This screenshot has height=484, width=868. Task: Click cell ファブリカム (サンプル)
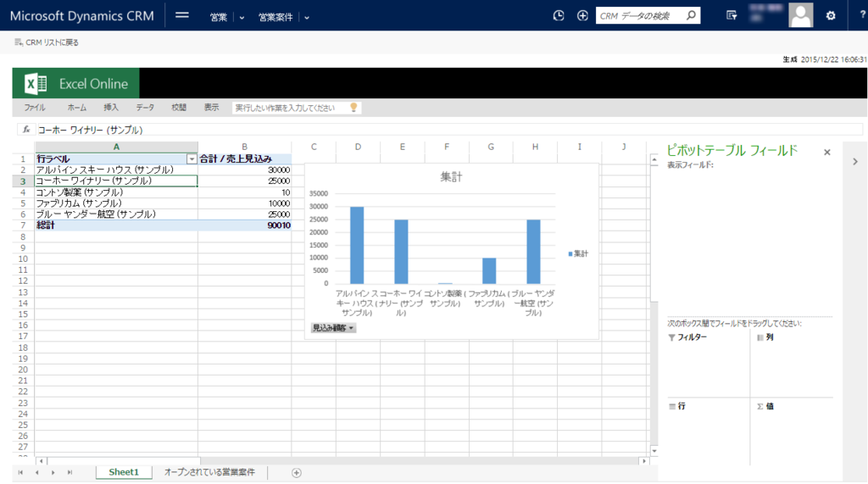[x=116, y=203]
